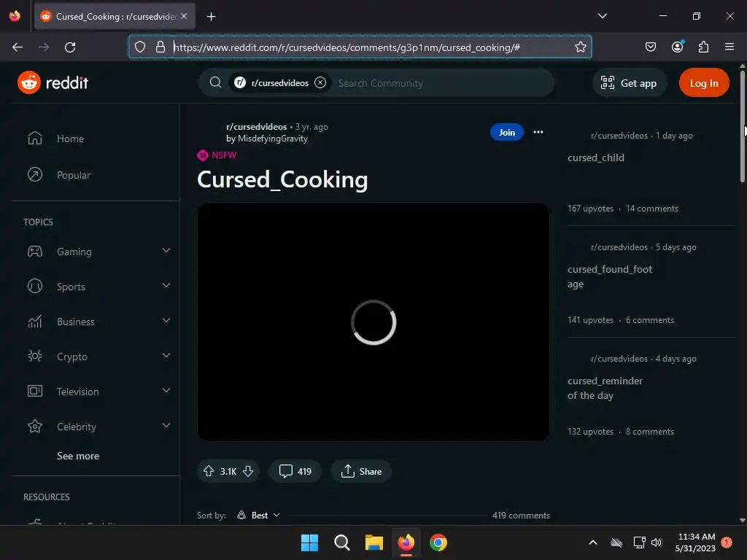This screenshot has height=560, width=747.
Task: Open the post options ellipsis menu
Action: point(538,133)
